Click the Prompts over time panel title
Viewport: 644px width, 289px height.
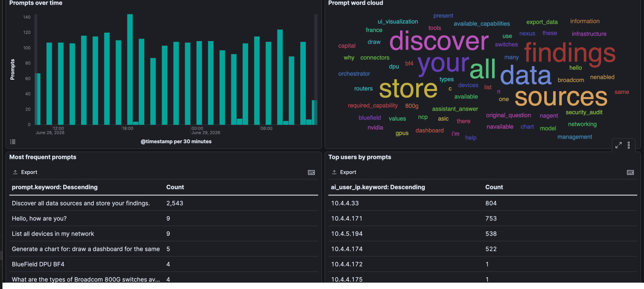click(x=36, y=3)
